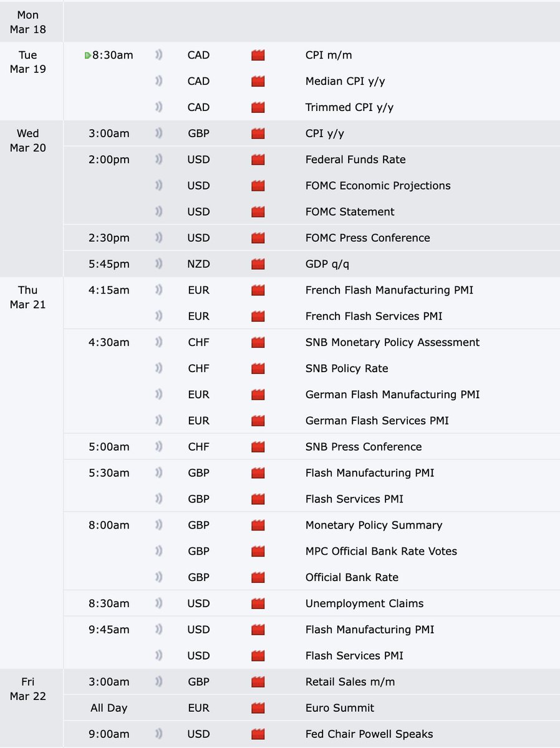Image resolution: width=560 pixels, height=748 pixels.
Task: Click the alert speaker icon for French Flash Services PMI
Action: coord(159,316)
